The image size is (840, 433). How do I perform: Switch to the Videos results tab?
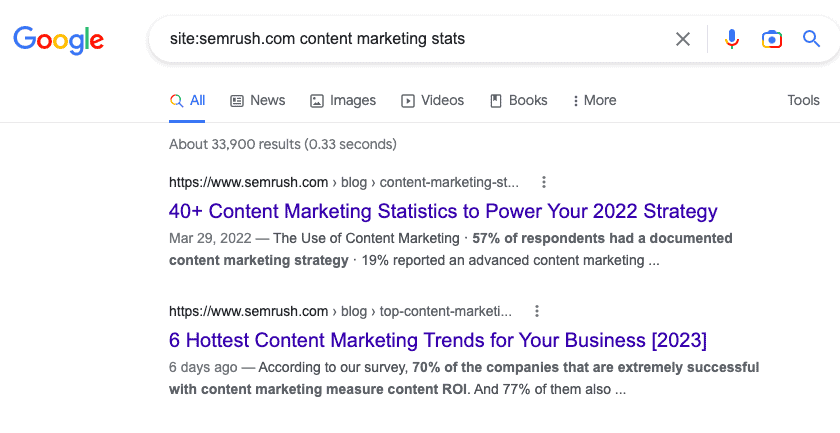[x=433, y=100]
